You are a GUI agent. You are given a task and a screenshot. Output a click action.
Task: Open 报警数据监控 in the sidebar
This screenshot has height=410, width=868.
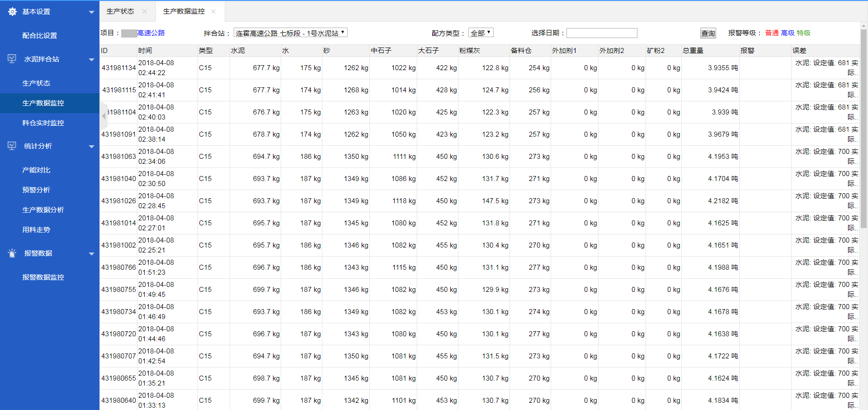tap(43, 277)
